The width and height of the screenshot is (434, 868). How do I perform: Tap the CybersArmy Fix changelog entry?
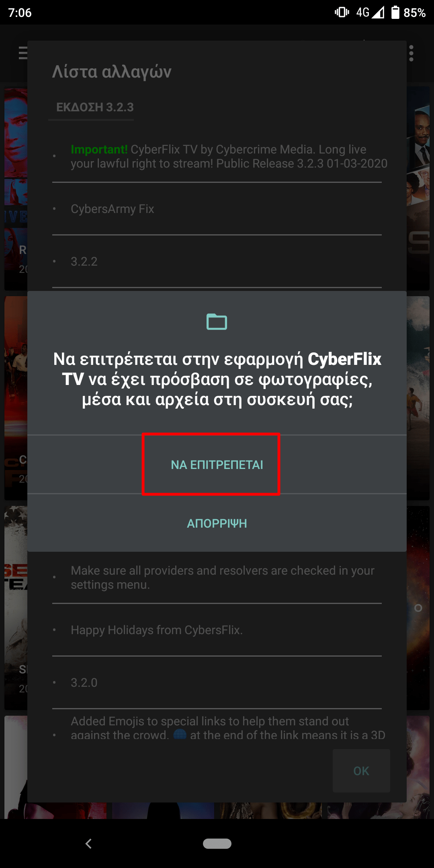(x=113, y=209)
